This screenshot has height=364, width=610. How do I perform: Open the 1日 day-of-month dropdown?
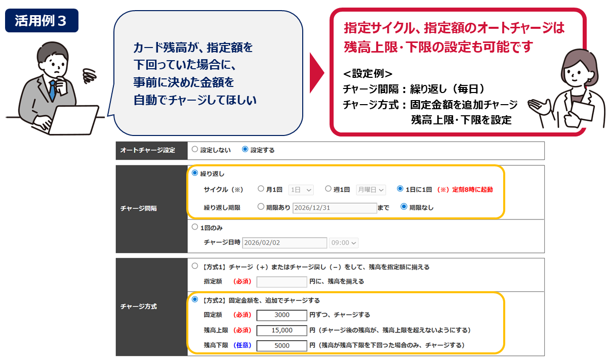[301, 190]
